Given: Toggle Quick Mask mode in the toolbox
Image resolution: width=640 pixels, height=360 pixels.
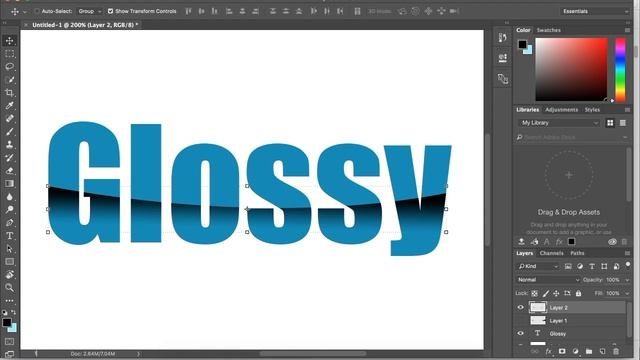Looking at the screenshot, I should pyautogui.click(x=9, y=342).
